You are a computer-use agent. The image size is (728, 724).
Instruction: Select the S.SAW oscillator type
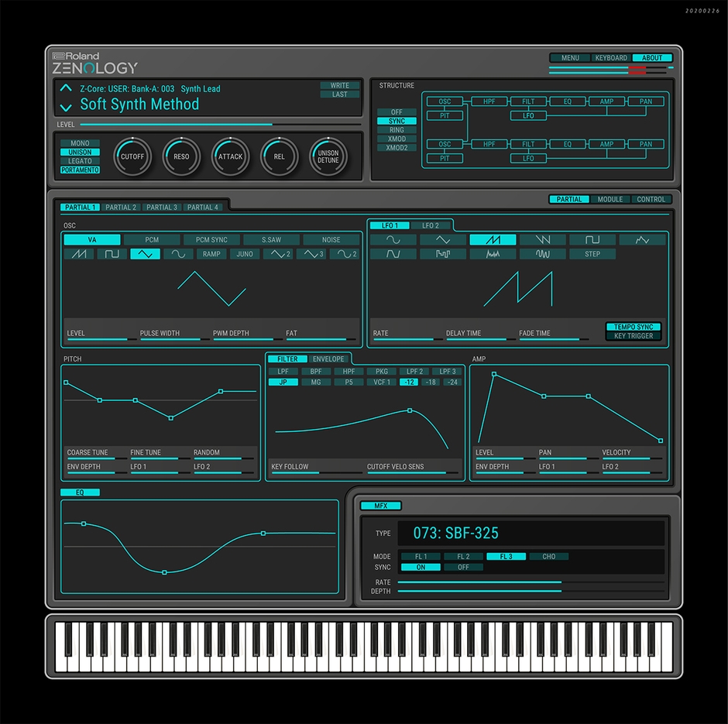pos(272,239)
